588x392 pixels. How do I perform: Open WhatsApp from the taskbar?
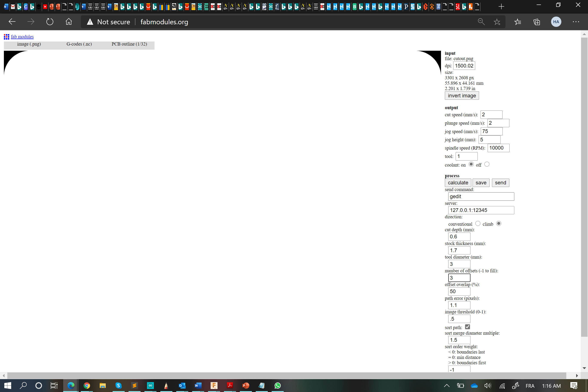pos(277,386)
